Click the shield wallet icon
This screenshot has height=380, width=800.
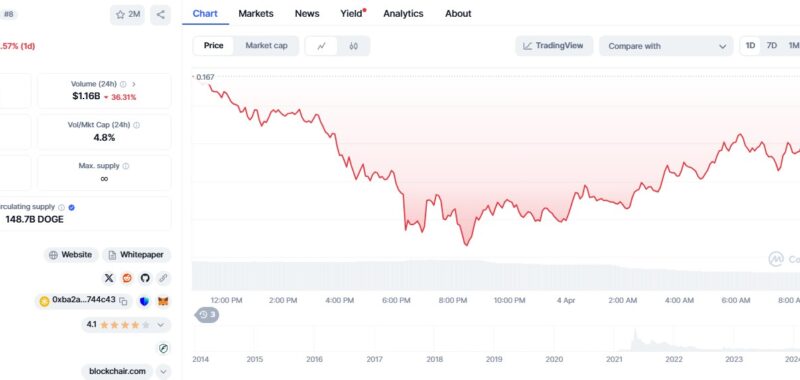[x=144, y=301]
